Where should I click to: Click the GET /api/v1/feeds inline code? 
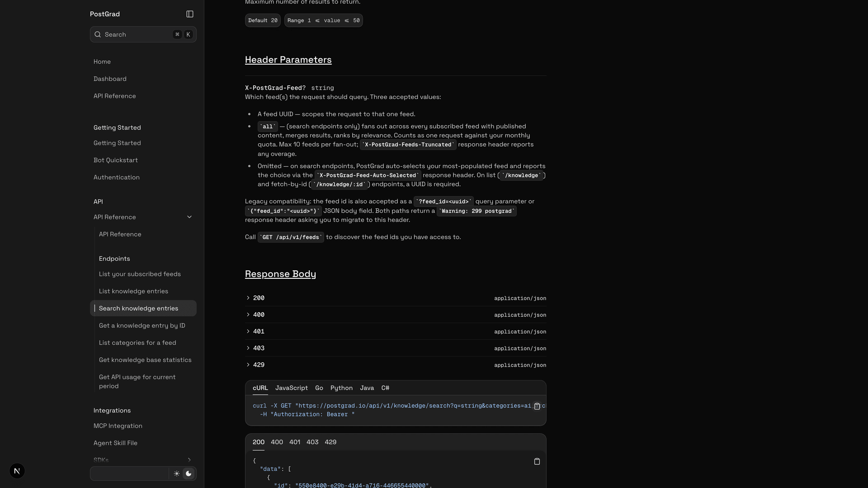pos(291,237)
